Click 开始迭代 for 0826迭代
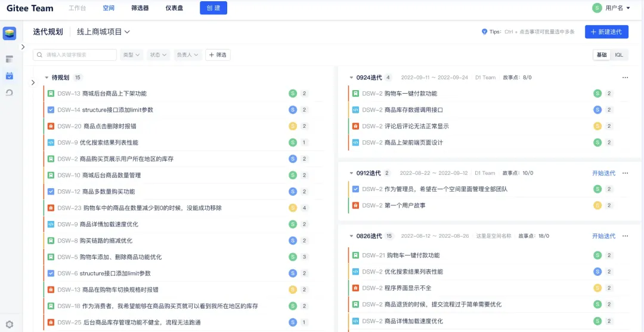This screenshot has height=332, width=644. pyautogui.click(x=603, y=236)
